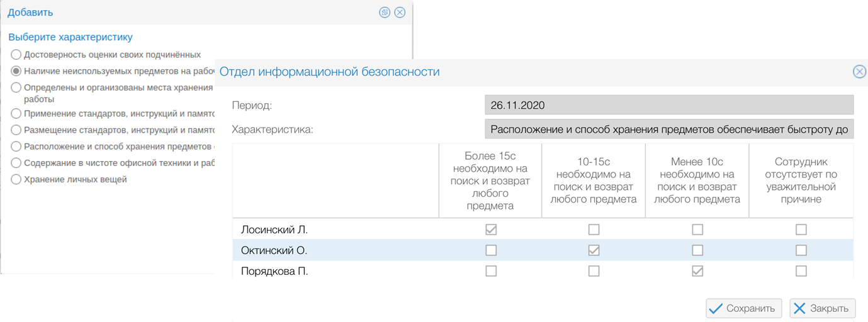
Task: Select the Наличие неиспользуемых предметов radio button
Action: pyautogui.click(x=16, y=71)
